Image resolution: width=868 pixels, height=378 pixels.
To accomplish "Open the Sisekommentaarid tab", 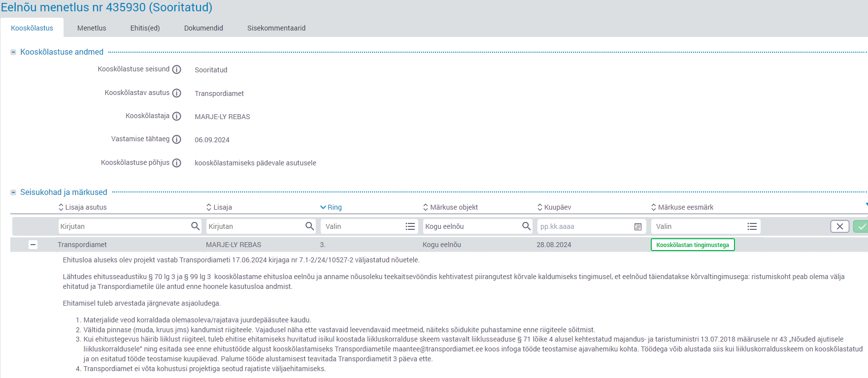I will [276, 28].
